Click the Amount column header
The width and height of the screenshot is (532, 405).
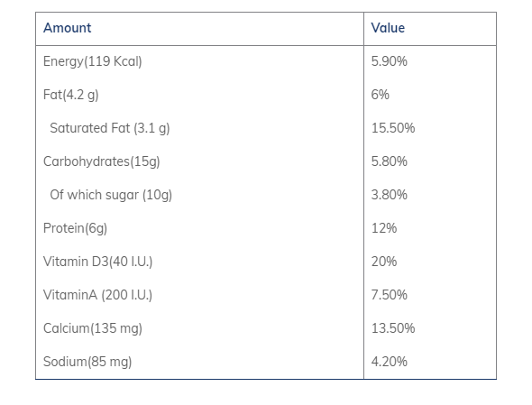[68, 28]
